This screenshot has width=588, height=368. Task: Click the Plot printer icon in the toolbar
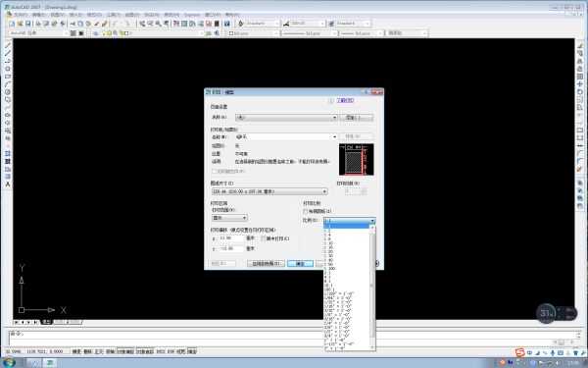click(x=38, y=24)
